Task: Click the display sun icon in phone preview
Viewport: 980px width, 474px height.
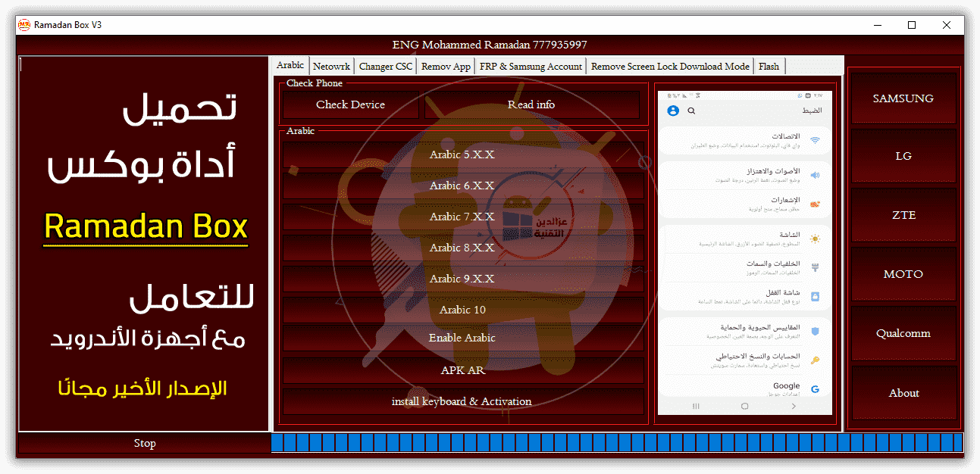Action: [x=815, y=239]
